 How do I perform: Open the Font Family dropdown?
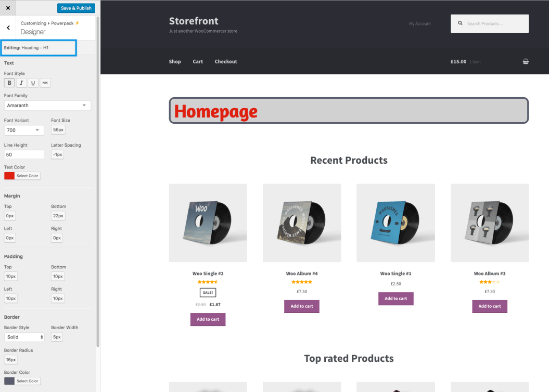(x=47, y=105)
